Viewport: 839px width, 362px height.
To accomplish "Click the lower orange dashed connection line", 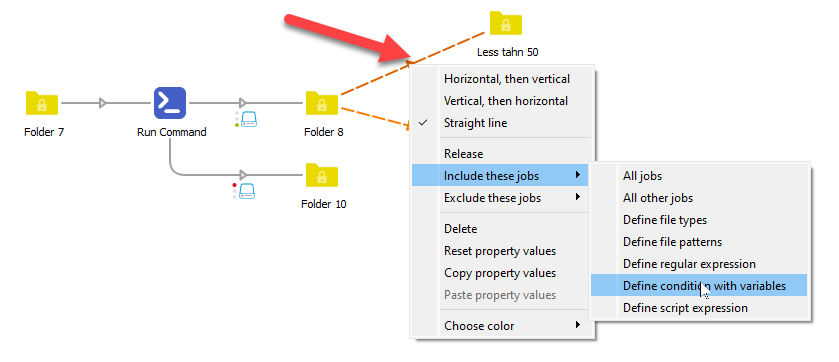I will click(375, 117).
